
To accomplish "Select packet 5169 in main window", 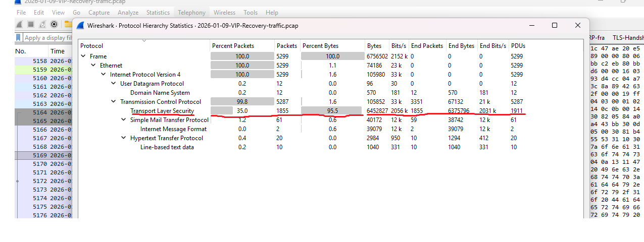I will 44,155.
